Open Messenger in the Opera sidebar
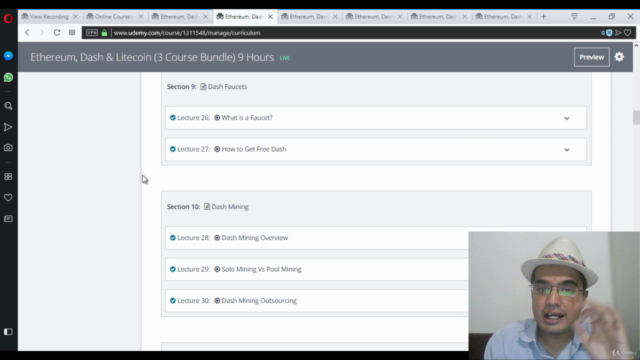 8,56
